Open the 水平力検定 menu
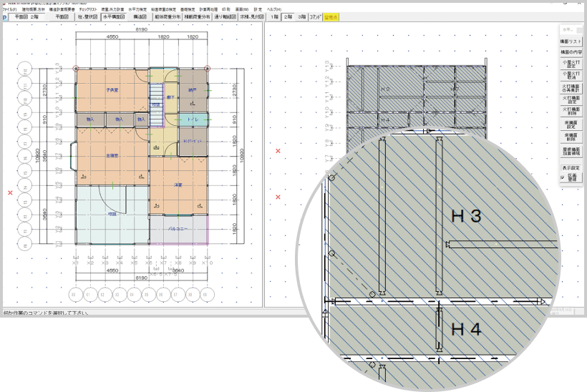 tap(137, 9)
